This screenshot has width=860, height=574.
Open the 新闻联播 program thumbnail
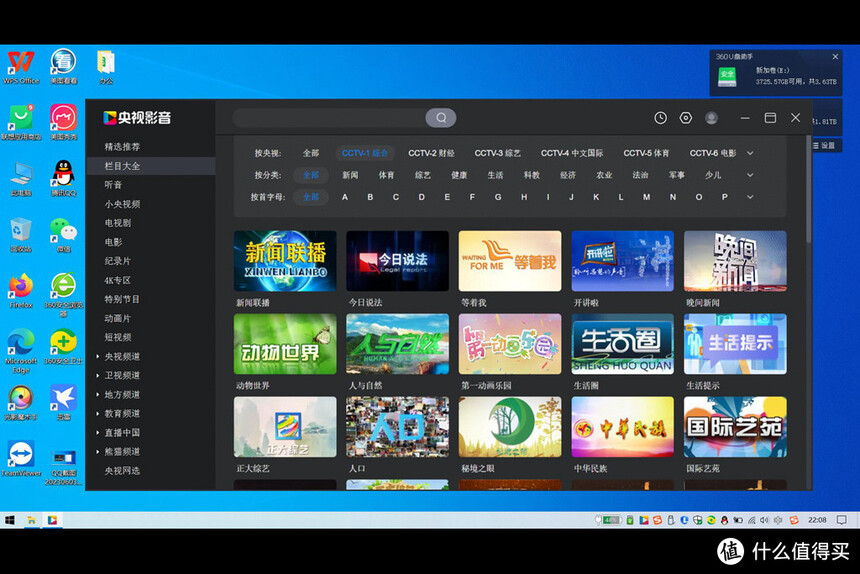click(x=285, y=261)
